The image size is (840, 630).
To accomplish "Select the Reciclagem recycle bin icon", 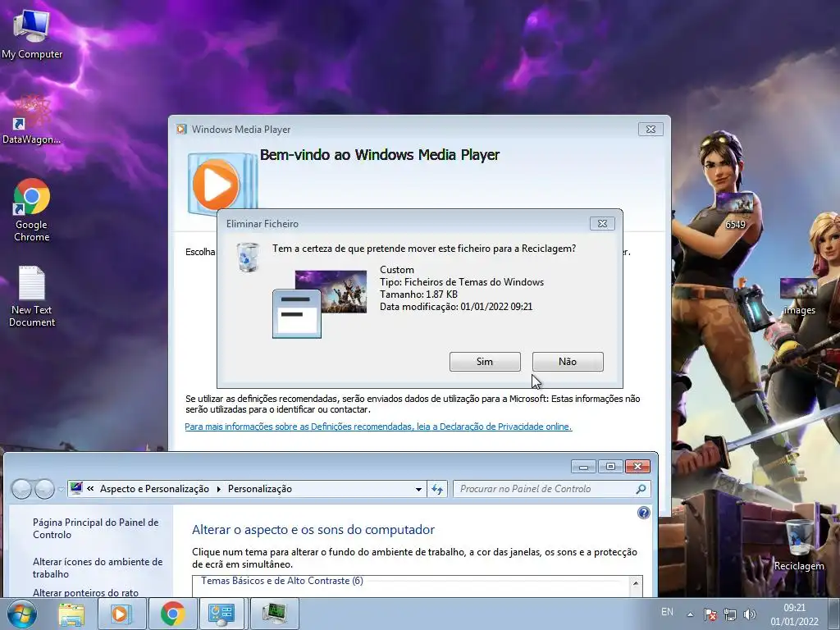I will tap(799, 545).
